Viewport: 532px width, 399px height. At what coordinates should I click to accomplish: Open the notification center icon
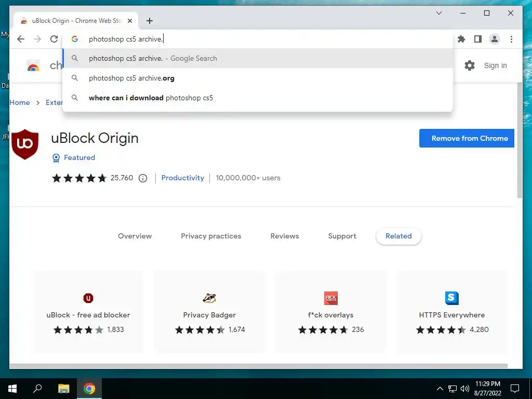point(515,389)
